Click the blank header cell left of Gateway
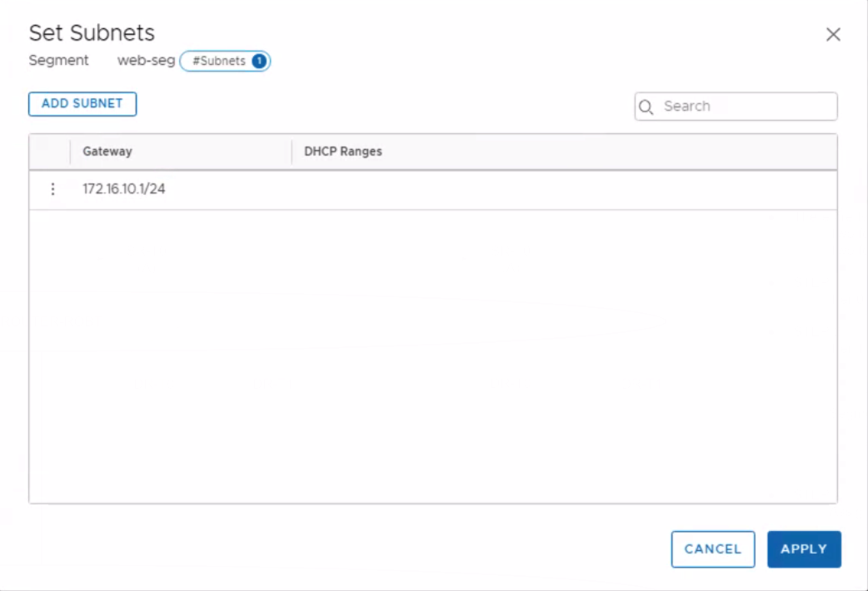The height and width of the screenshot is (591, 868). [x=49, y=151]
